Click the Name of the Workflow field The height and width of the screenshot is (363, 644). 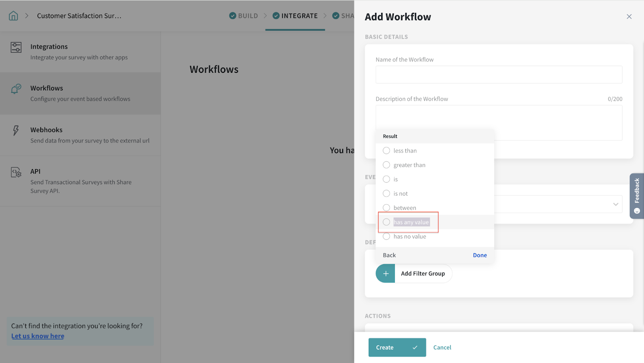click(x=499, y=75)
